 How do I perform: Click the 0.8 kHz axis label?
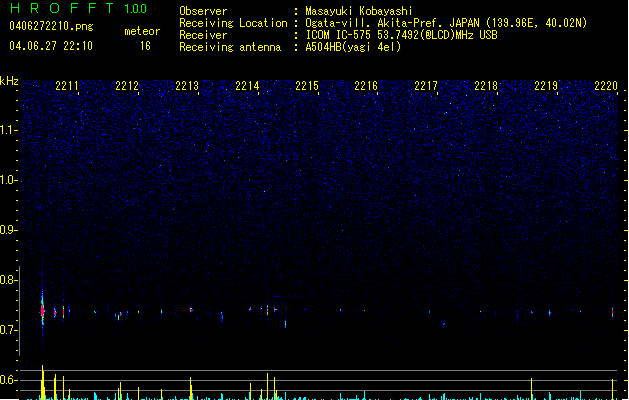8,280
